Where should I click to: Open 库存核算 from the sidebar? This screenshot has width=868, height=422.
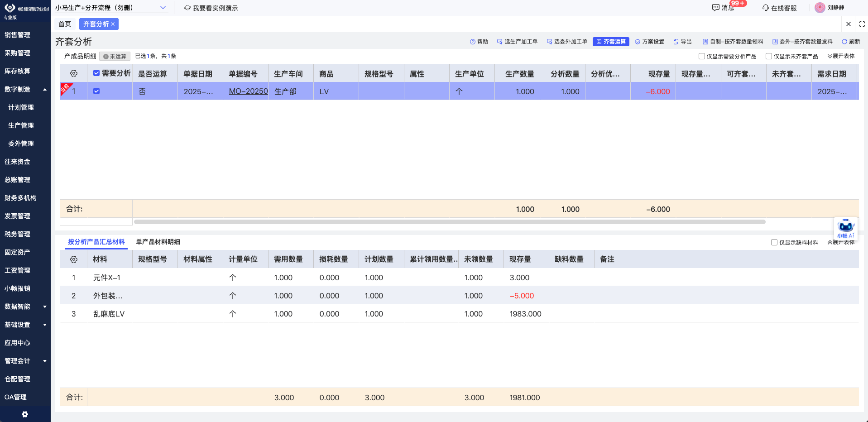pos(18,71)
